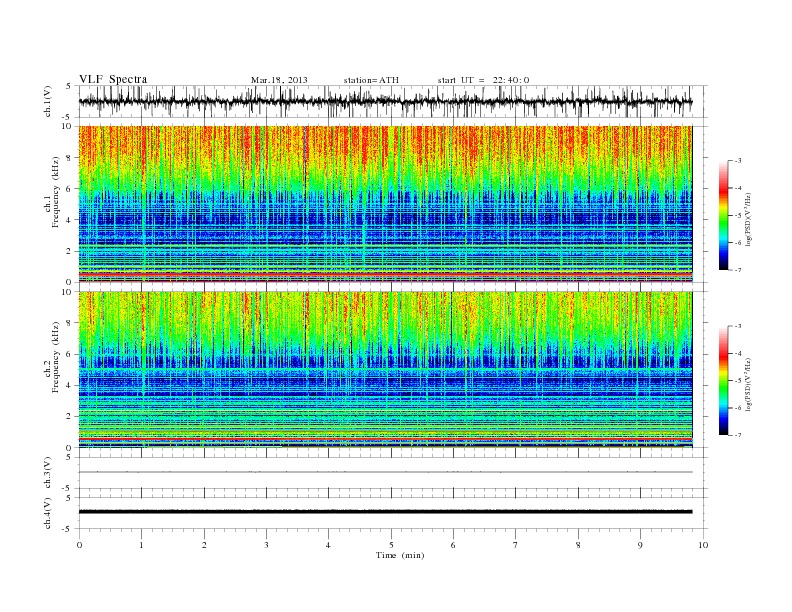This screenshot has height=612, width=792.
Task: Click the "ch.4(V)" axis label
Action: click(x=48, y=513)
